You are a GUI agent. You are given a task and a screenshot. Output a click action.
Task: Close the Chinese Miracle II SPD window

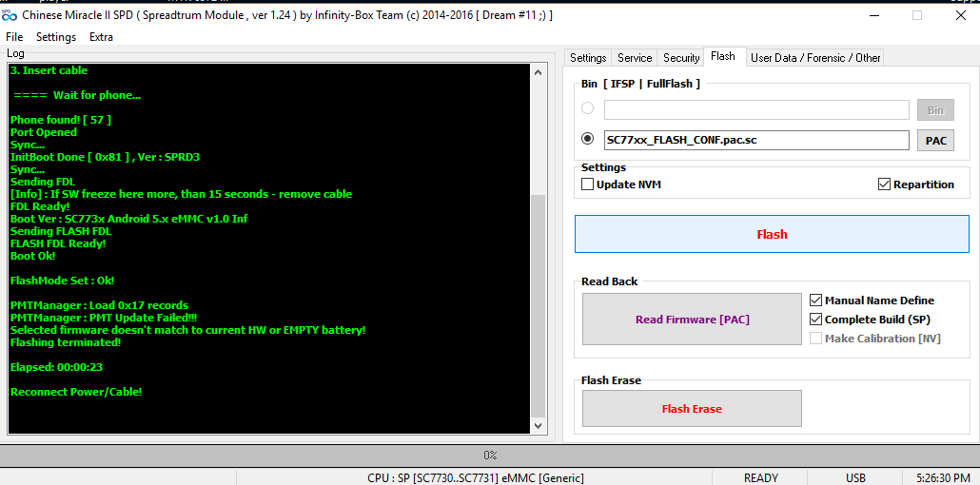pyautogui.click(x=960, y=15)
